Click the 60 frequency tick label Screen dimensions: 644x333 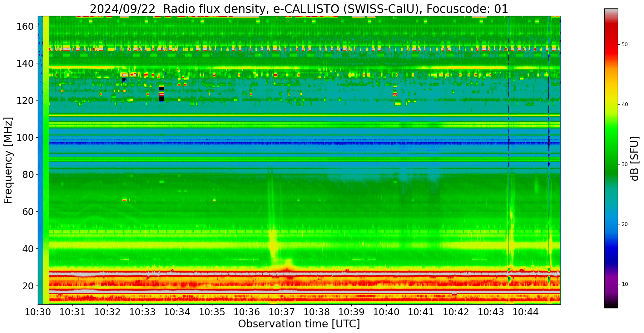coord(28,212)
